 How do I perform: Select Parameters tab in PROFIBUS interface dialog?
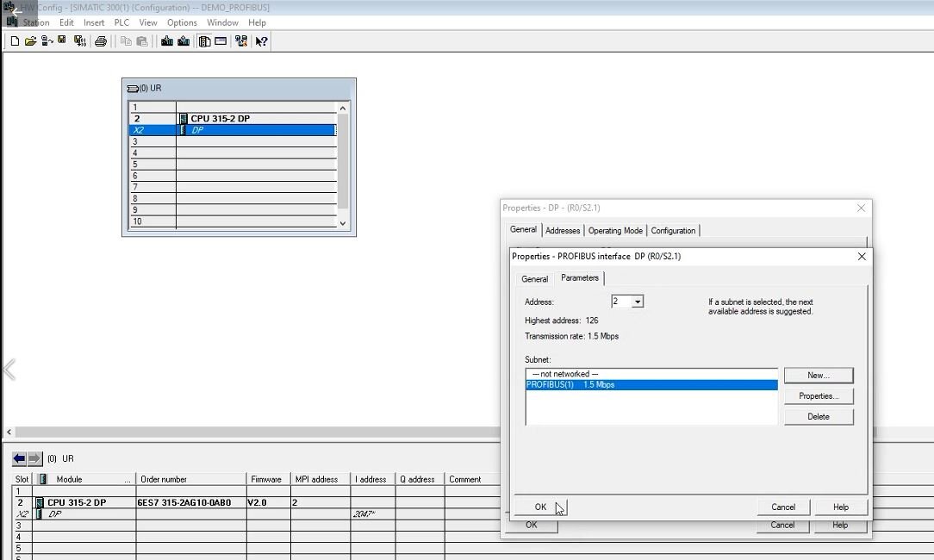point(580,277)
